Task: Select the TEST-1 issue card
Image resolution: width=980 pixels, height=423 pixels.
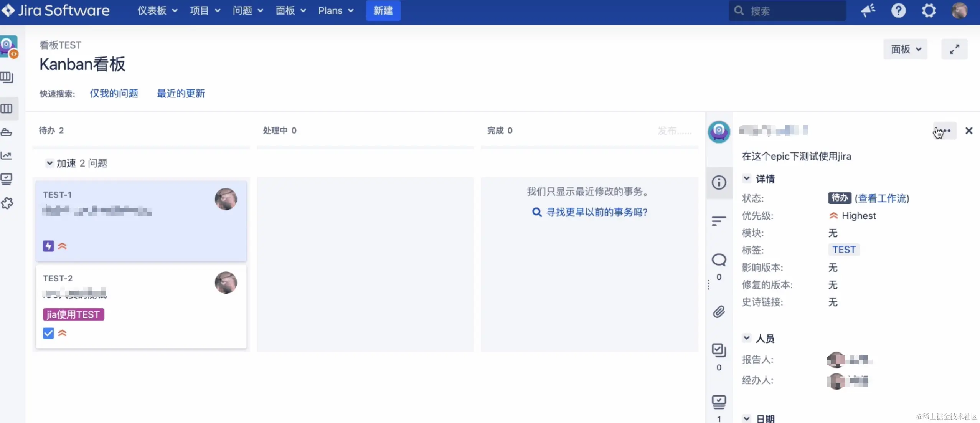Action: click(x=141, y=221)
